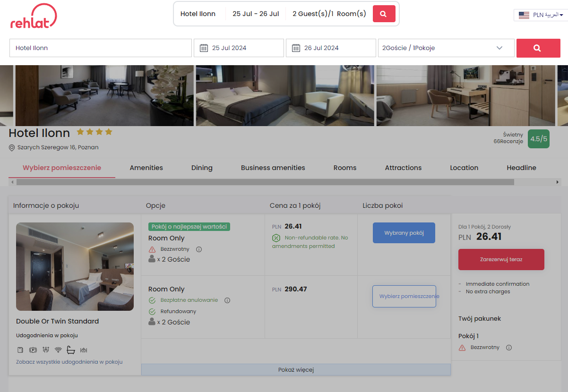Viewport: 568px width, 392px height.
Task: Click the bathtub amenity icon
Action: (x=71, y=350)
